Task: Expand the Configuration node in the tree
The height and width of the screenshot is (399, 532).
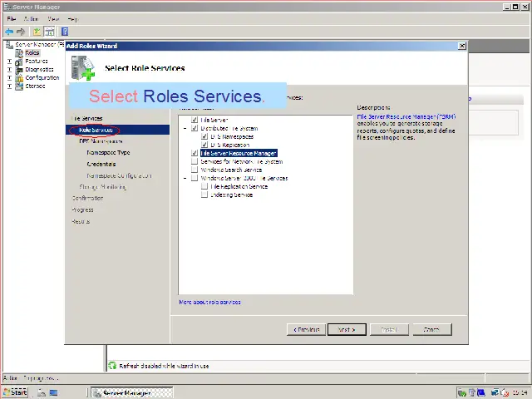Action: pyautogui.click(x=9, y=77)
